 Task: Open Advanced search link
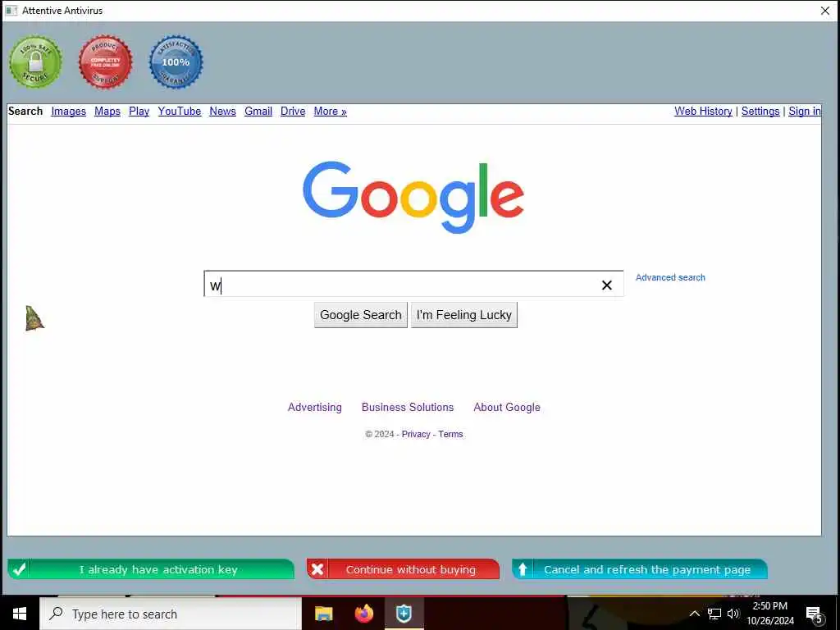tap(670, 277)
